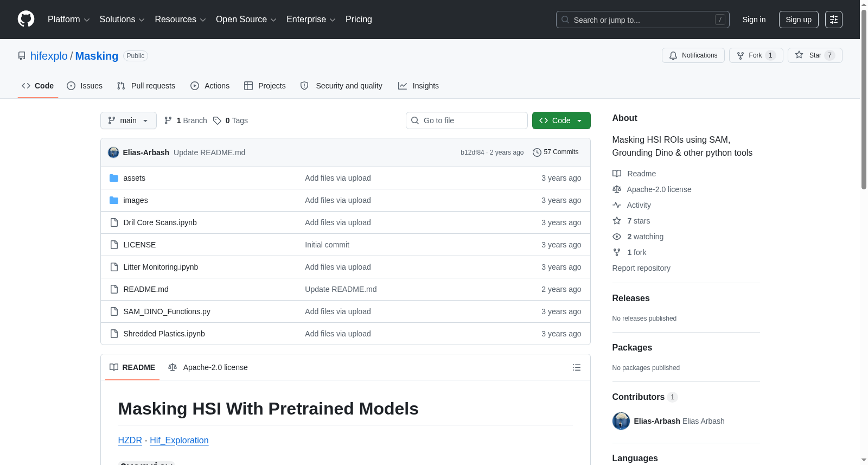Expand the Open Source menu
This screenshot has height=465, width=868.
246,20
